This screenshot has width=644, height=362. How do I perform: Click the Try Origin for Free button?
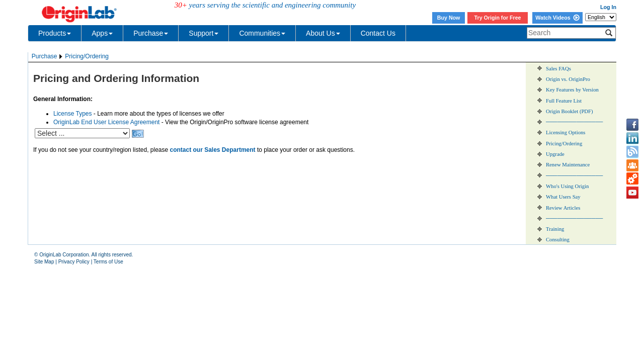coord(497,18)
